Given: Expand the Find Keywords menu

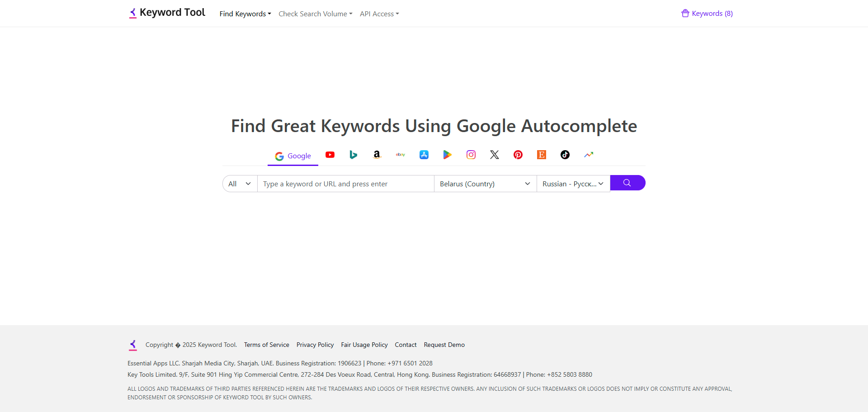Looking at the screenshot, I should (245, 14).
